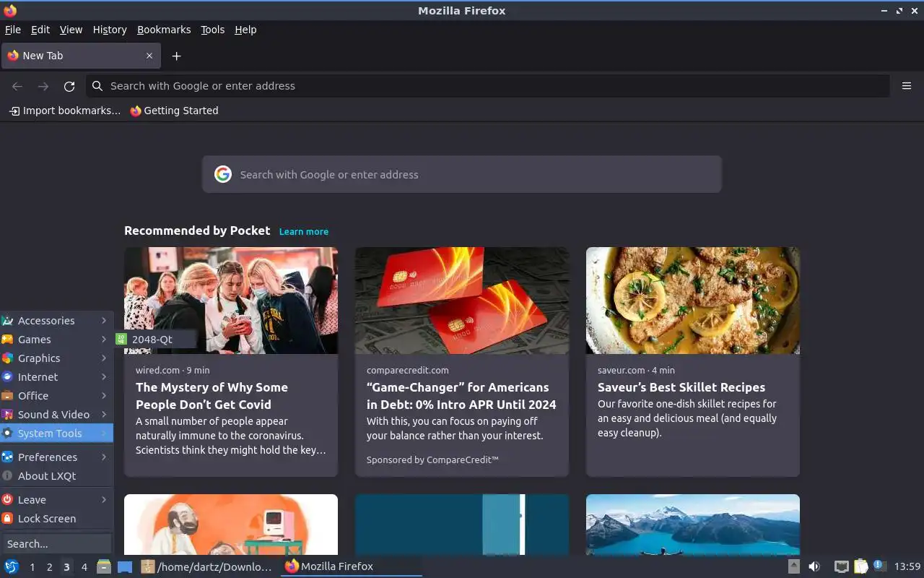Screen dimensions: 924x578
Task: Expand the Leave submenu
Action: click(x=56, y=500)
